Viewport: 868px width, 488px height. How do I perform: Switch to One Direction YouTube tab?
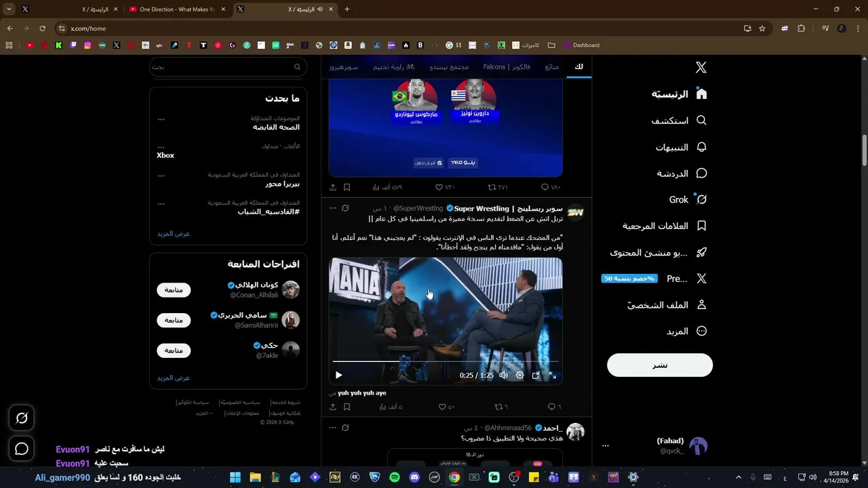[x=177, y=9]
